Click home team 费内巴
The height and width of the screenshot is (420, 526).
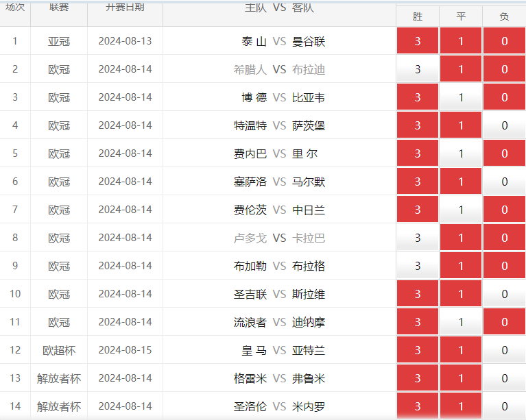click(x=250, y=154)
